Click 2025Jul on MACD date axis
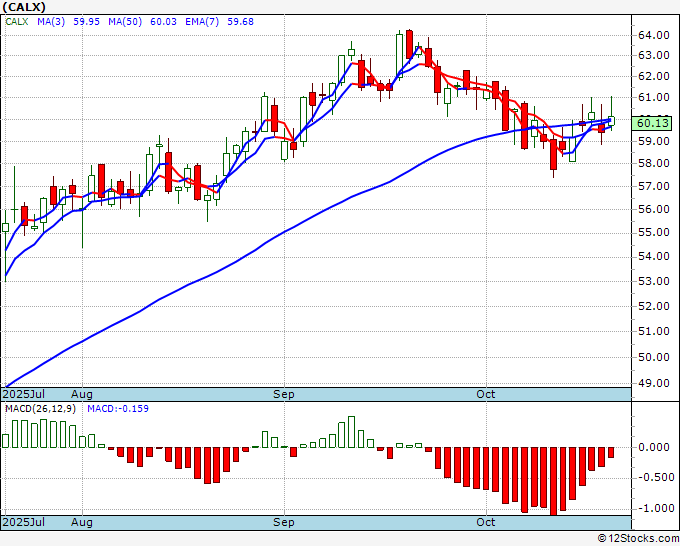Screen dimensions: 680x546 click(24, 522)
